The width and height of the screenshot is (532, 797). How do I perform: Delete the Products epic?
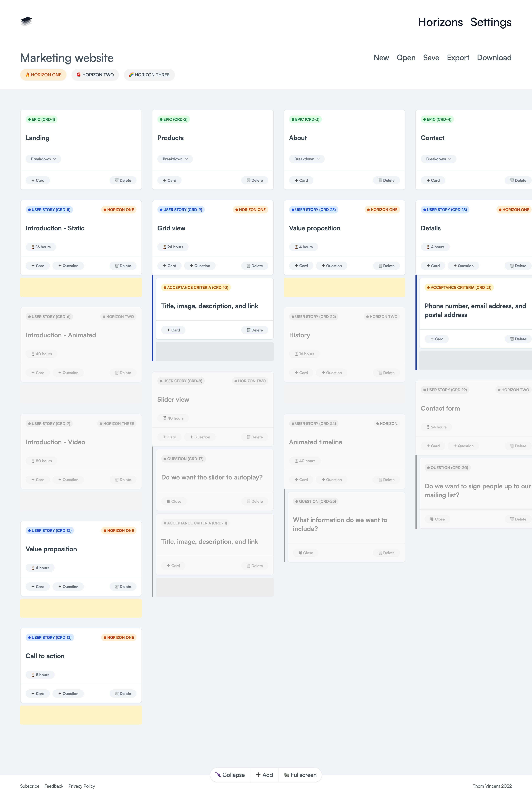point(254,180)
